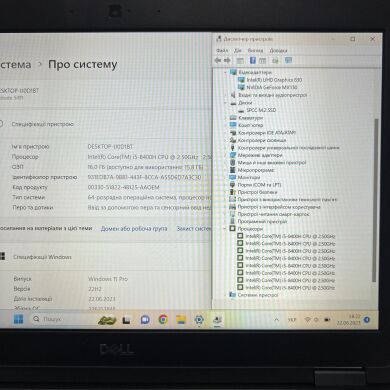Collapse the Відеоадаптери category
The width and height of the screenshot is (390, 390).
(226, 72)
